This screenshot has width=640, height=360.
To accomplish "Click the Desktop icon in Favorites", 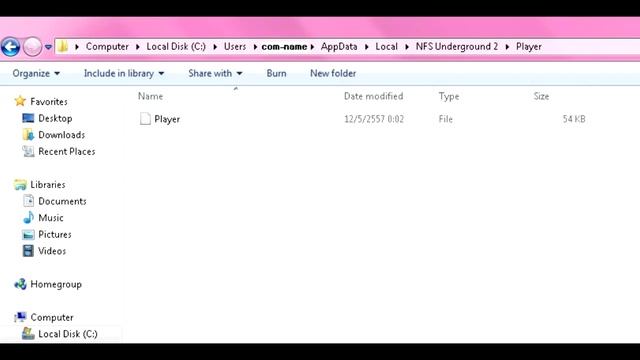I will click(x=28, y=118).
